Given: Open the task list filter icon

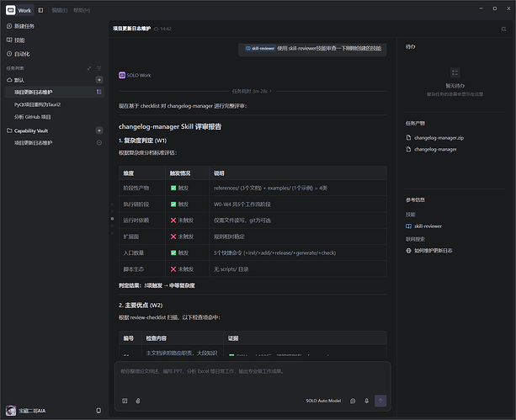Looking at the screenshot, I should tap(99, 68).
